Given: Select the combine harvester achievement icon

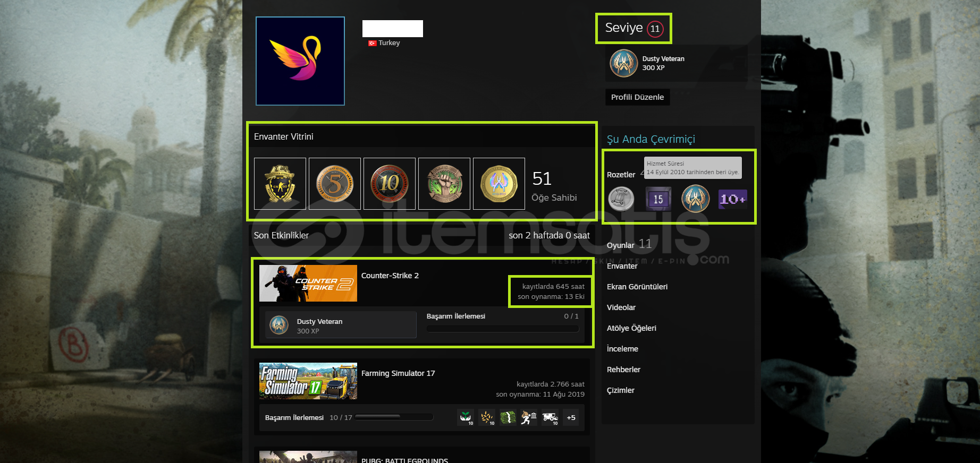Looking at the screenshot, I should pyautogui.click(x=550, y=417).
